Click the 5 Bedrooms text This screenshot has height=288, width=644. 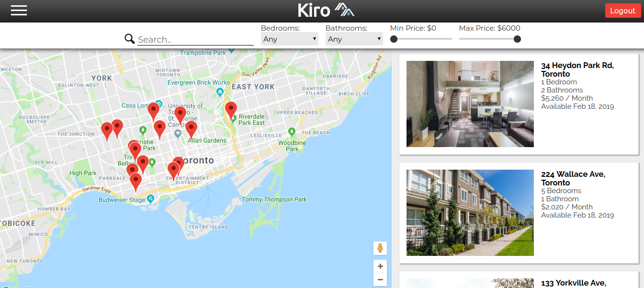pyautogui.click(x=561, y=191)
